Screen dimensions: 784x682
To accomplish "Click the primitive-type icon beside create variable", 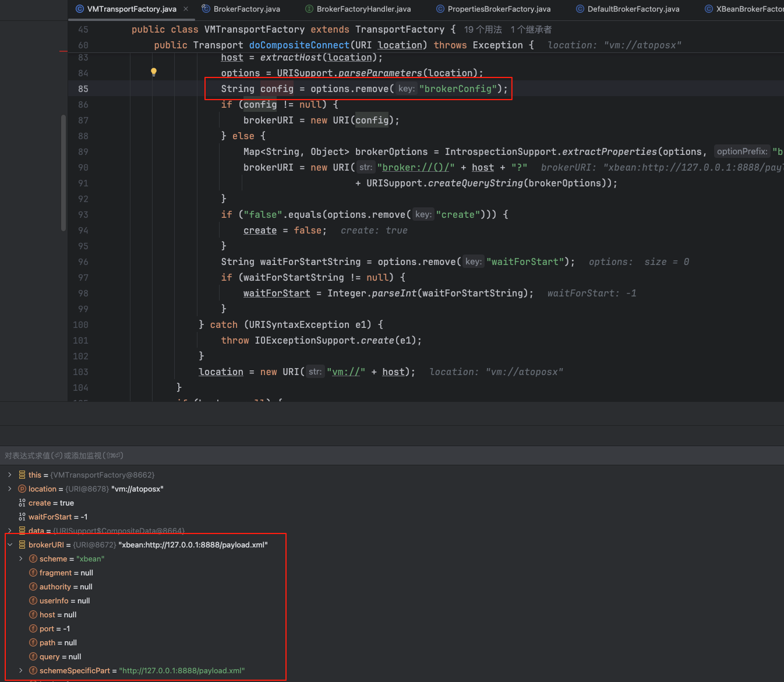I will pos(22,503).
